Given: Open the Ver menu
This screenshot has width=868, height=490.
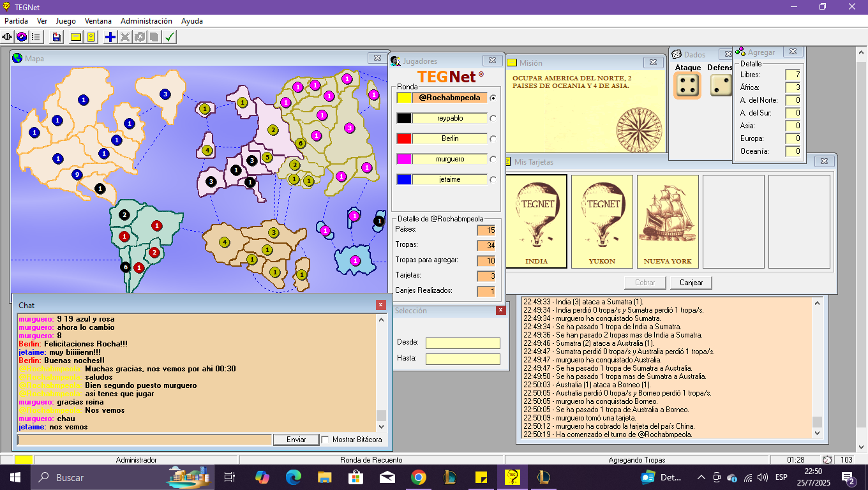Looking at the screenshot, I should [x=42, y=21].
